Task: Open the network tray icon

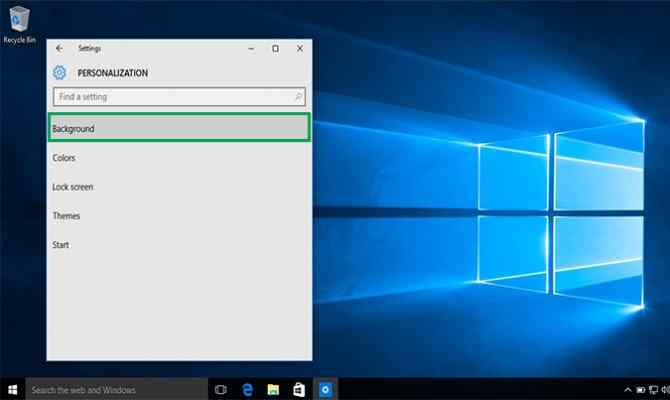Action: click(x=653, y=390)
